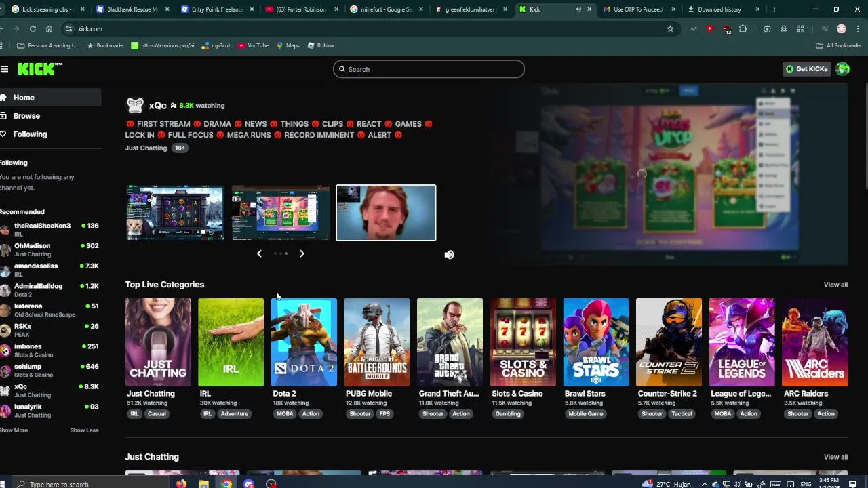Click the red YouTube extension icon
Image resolution: width=868 pixels, height=488 pixels.
point(710,28)
